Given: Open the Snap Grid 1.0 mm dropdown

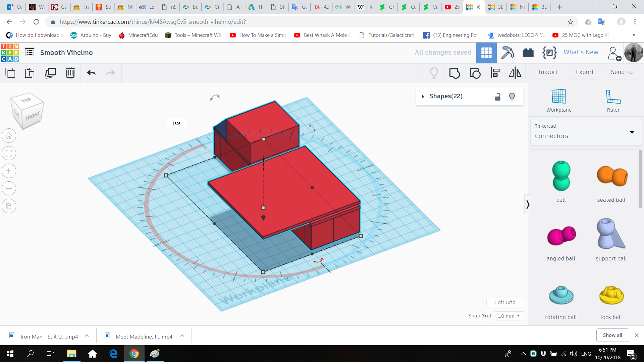Looking at the screenshot, I should (x=509, y=316).
